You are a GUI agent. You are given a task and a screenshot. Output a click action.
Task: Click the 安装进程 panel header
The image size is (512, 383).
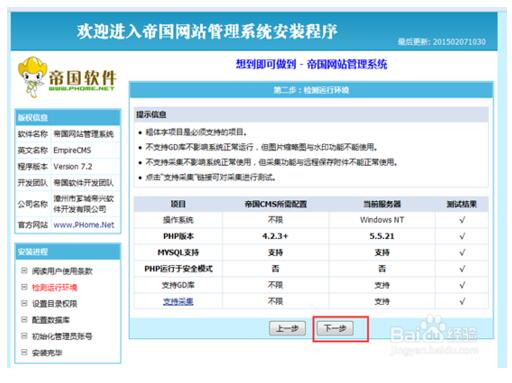pyautogui.click(x=68, y=252)
